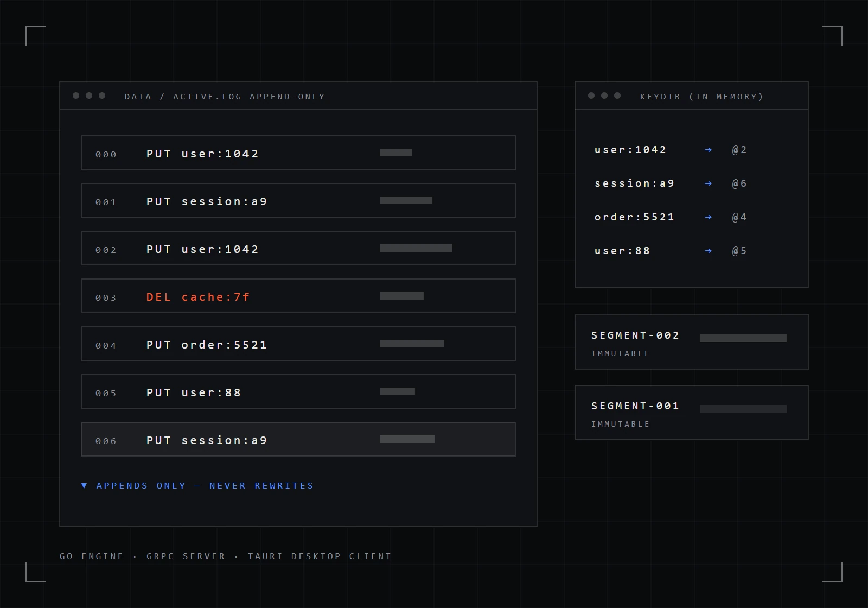Click the DATA / ACTIVE.LOG APPEND-ONLY title

pos(225,97)
